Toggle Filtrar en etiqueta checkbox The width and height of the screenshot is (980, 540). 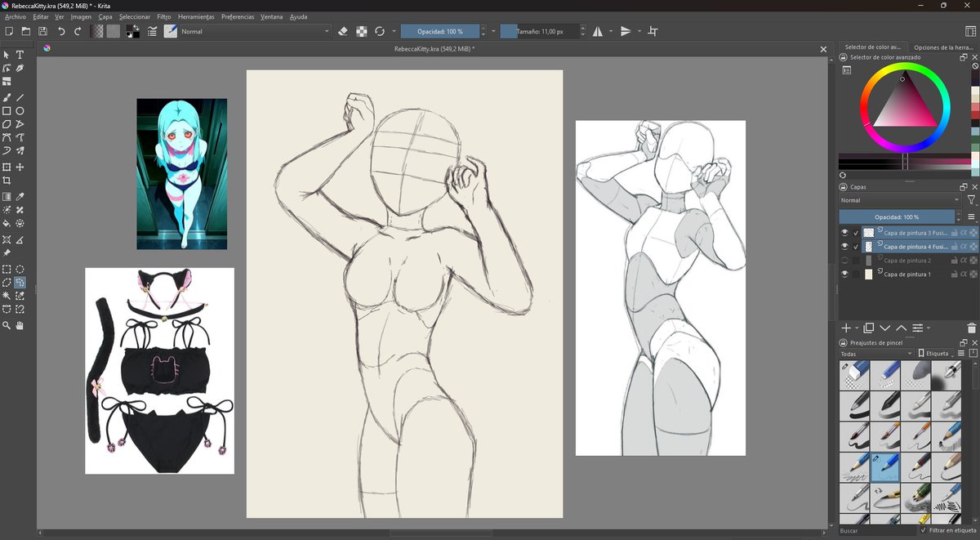[x=924, y=530]
